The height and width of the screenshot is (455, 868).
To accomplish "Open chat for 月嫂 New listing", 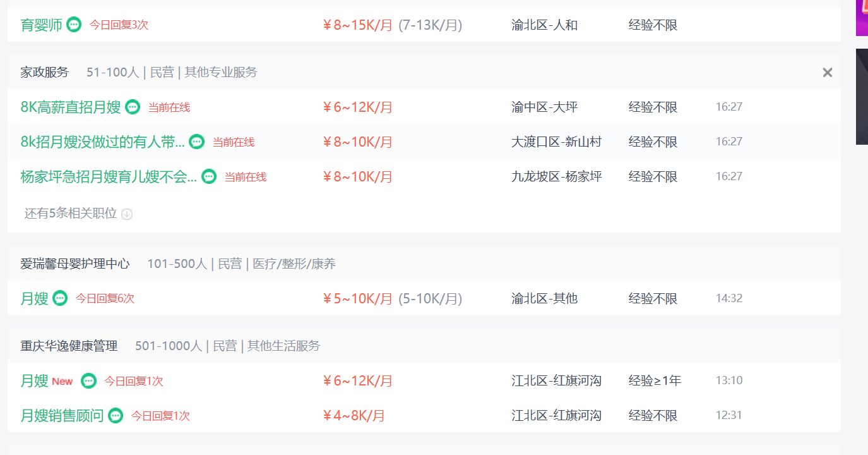I will [x=89, y=380].
